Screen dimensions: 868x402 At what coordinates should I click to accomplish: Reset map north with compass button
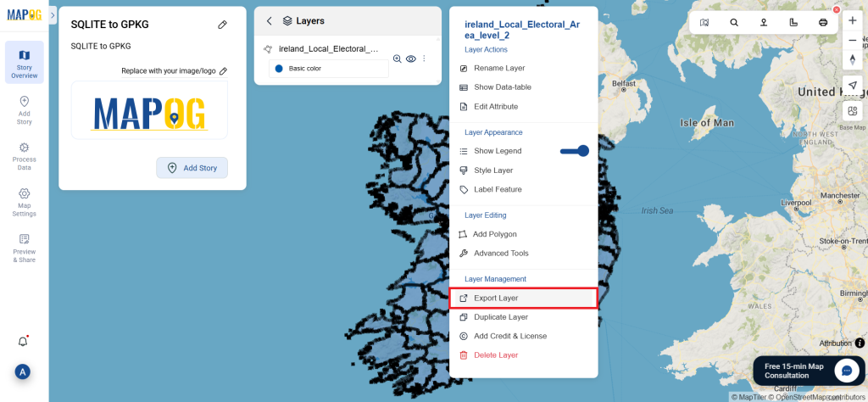(x=853, y=59)
